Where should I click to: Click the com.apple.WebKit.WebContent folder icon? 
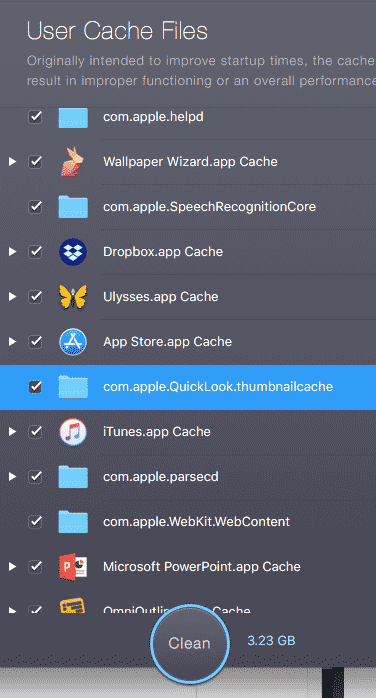[73, 522]
